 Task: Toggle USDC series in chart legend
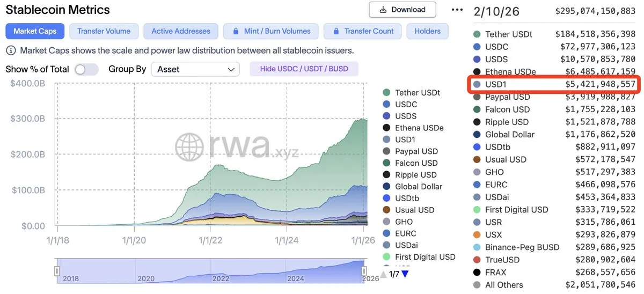click(x=406, y=105)
